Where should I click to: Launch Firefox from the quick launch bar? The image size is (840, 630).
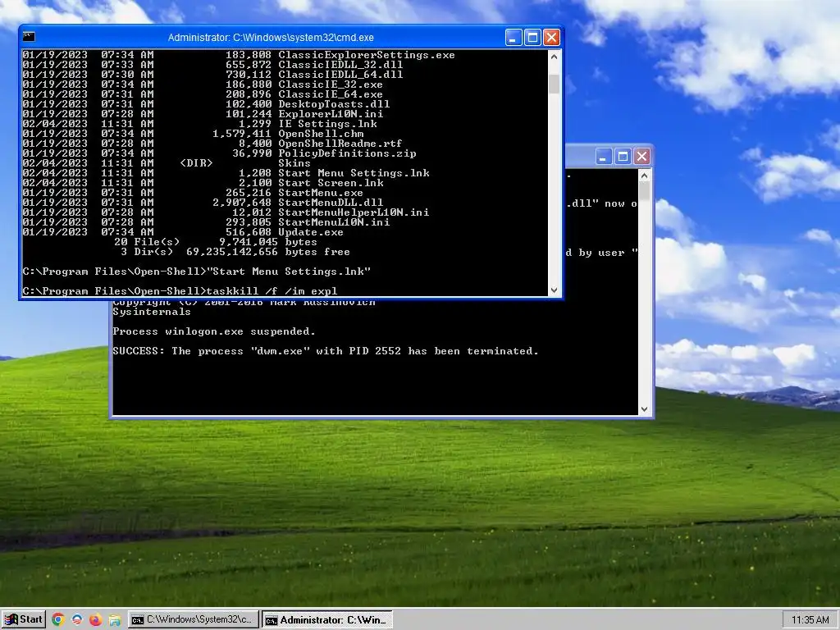[95, 620]
